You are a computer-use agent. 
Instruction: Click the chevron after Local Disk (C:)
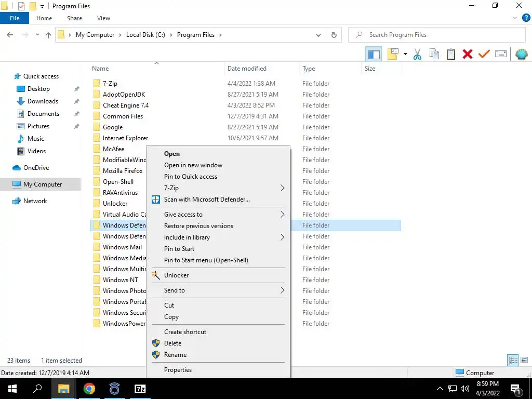coord(171,35)
